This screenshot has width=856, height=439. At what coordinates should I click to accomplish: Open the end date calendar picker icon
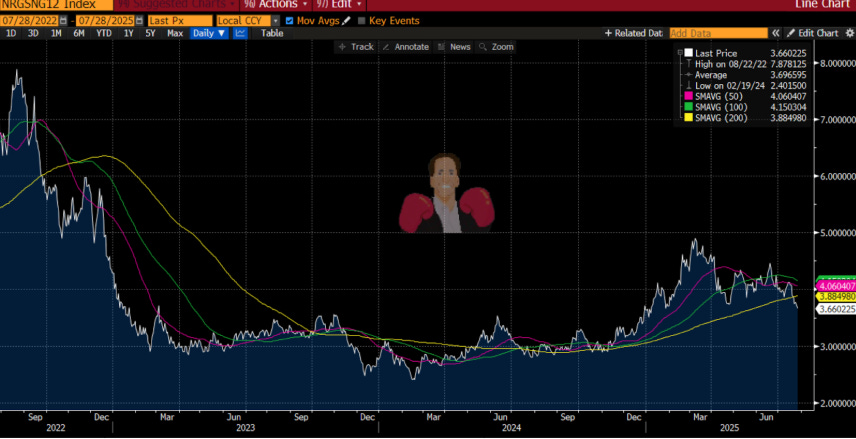[x=140, y=21]
